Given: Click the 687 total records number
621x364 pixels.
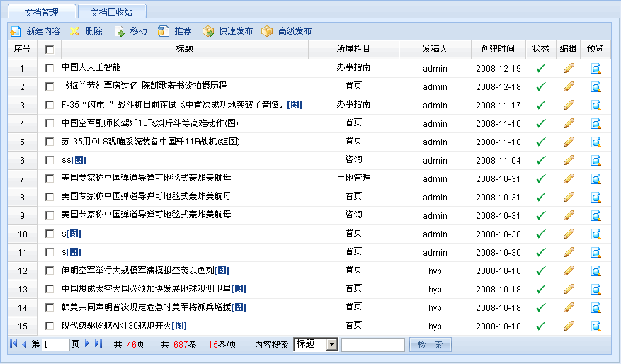Looking at the screenshot, I should (180, 345).
